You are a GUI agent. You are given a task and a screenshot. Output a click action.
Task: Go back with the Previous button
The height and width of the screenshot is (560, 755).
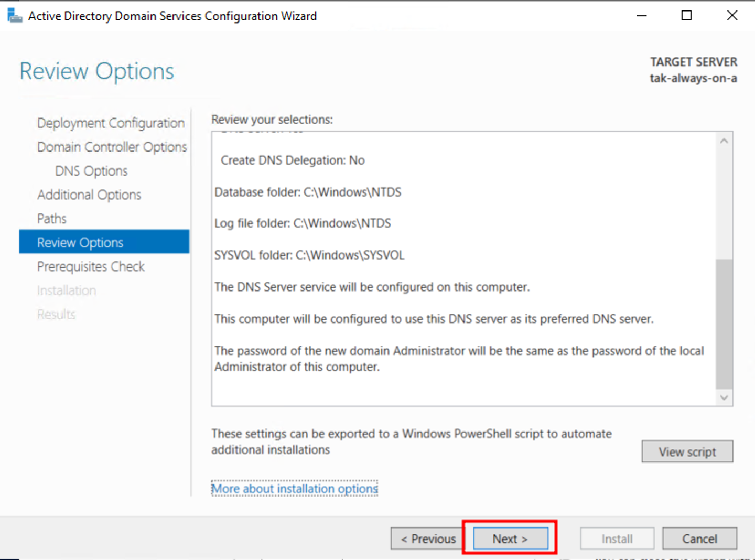(x=428, y=539)
